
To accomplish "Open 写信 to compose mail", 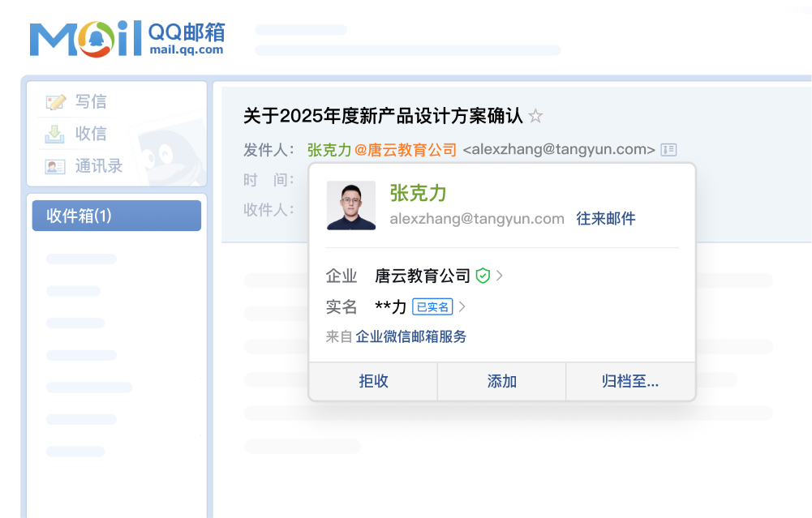I will (x=91, y=101).
